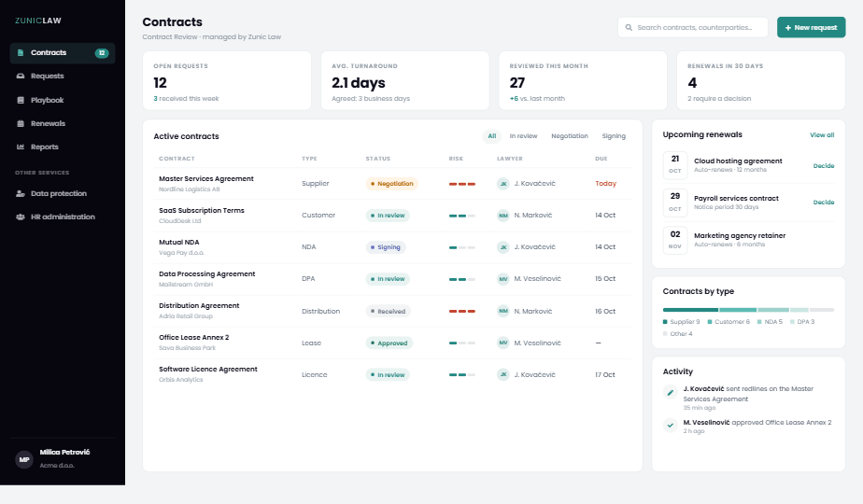The width and height of the screenshot is (863, 504).
Task: Click the Supplier segment of type bar
Action: point(691,310)
